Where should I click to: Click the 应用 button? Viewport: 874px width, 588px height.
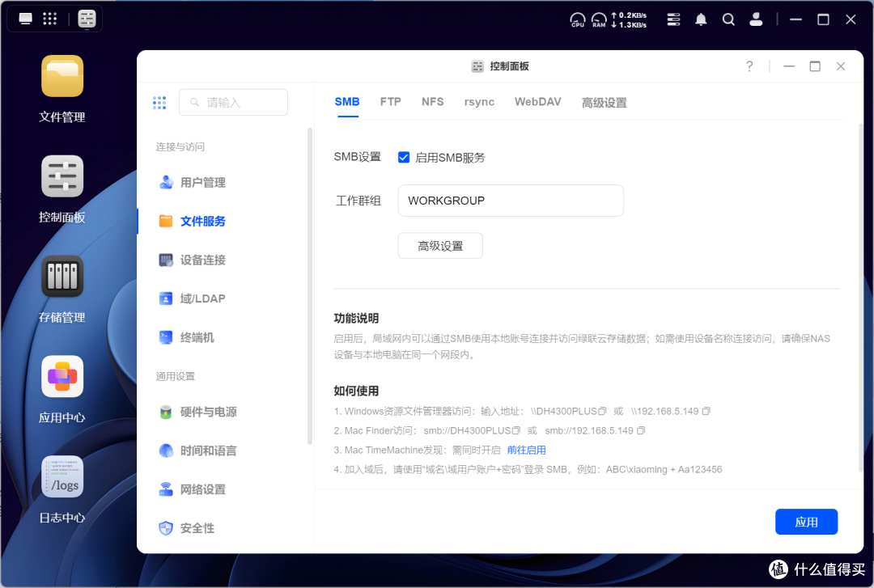pos(806,522)
